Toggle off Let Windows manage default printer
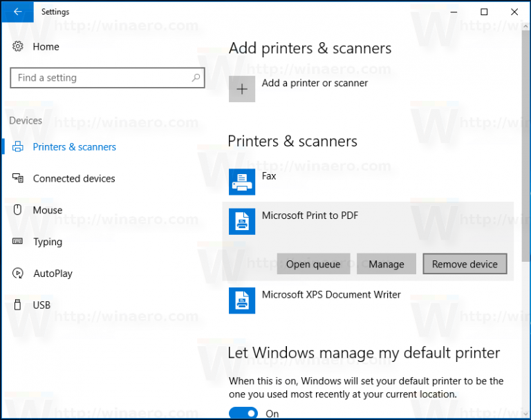Screen dimensions: 531x420 pos(243,413)
